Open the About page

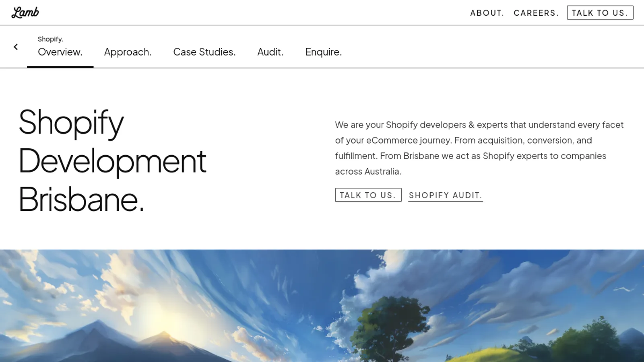tap(487, 13)
